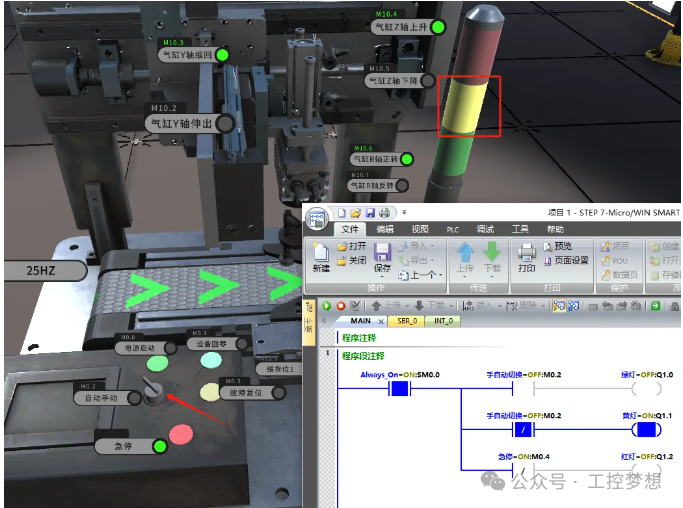Click the toolbar 下载 download arrow

(419, 306)
